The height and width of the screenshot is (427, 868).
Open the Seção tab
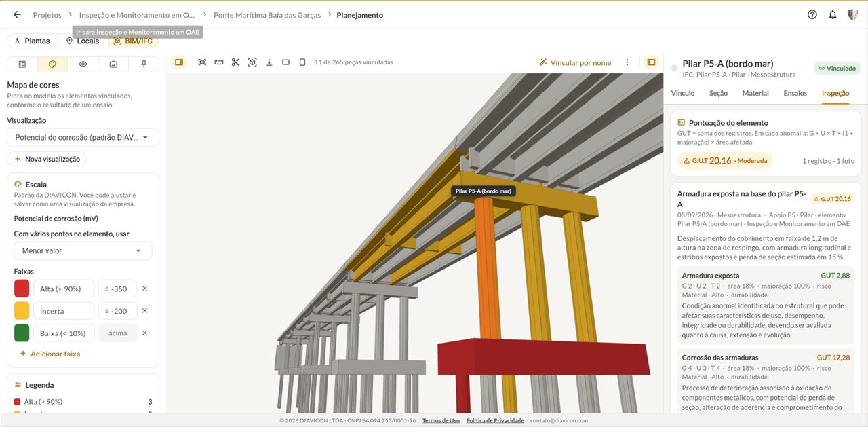tap(718, 93)
